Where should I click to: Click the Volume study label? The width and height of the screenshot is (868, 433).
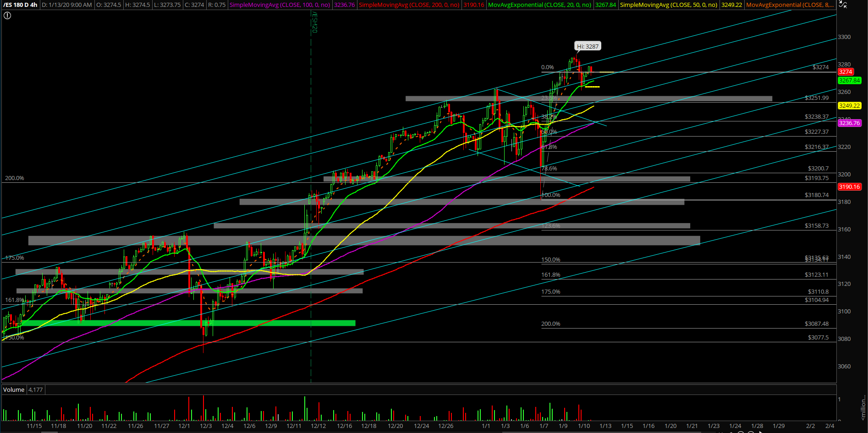(x=14, y=390)
